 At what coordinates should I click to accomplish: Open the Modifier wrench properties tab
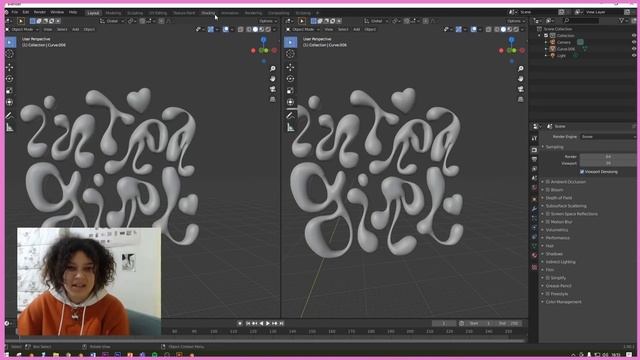tap(534, 209)
